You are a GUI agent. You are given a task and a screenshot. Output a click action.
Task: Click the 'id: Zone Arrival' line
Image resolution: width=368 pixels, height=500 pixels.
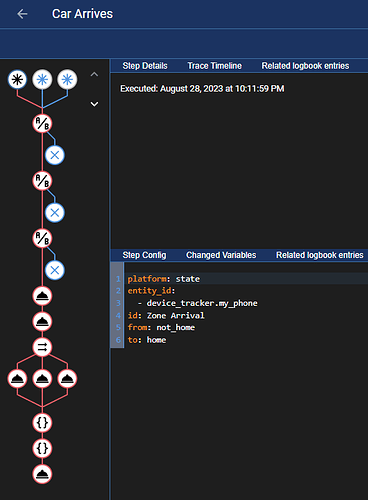coord(166,315)
